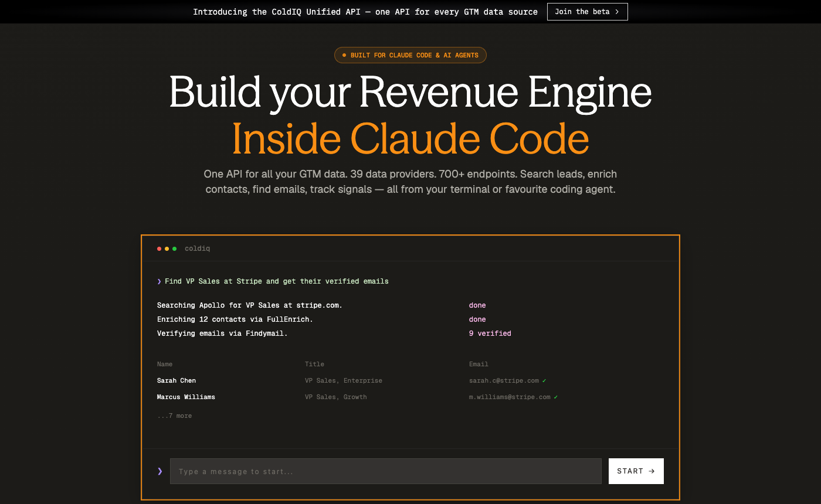Click the done status for Searching Apollo
Viewport: 821px width, 504px height.
[477, 305]
